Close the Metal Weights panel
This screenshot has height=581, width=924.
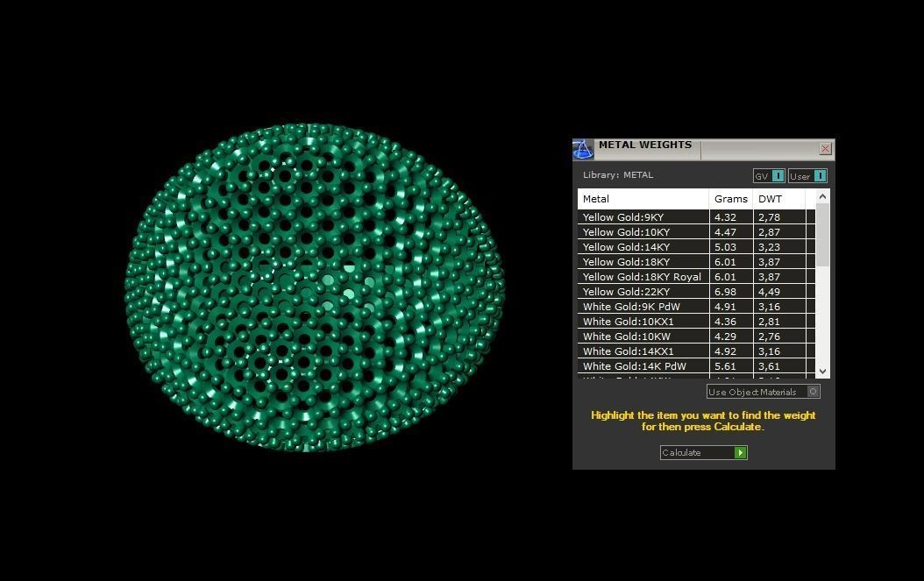click(825, 149)
